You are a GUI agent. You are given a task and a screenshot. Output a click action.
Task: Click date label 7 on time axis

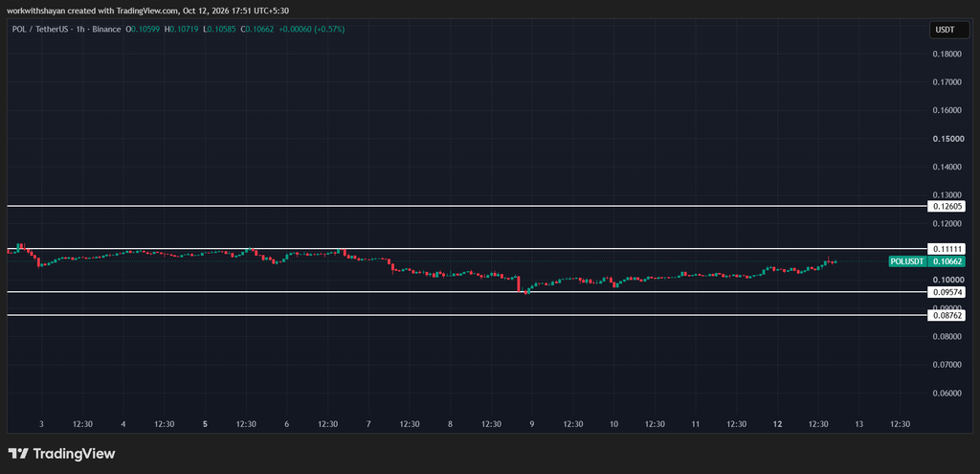pyautogui.click(x=368, y=424)
